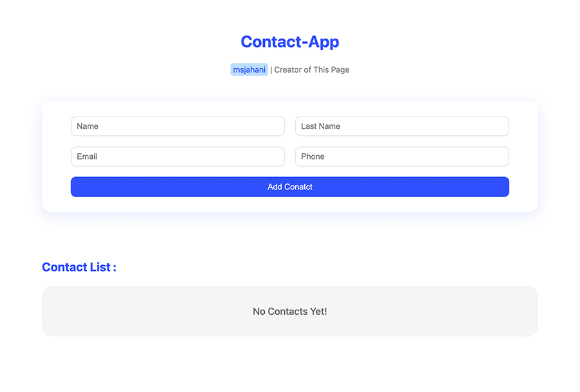Focus the Name field to start typing
The width and height of the screenshot is (580, 392).
click(x=177, y=126)
